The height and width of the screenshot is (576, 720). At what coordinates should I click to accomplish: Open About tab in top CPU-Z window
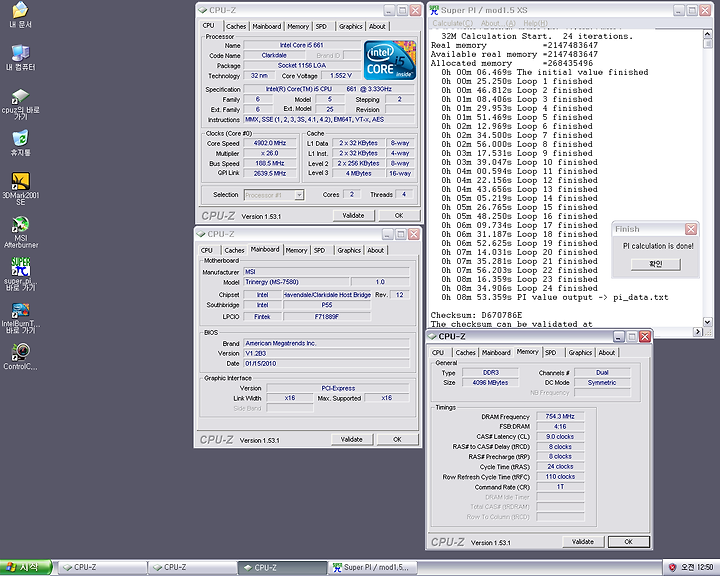click(377, 26)
